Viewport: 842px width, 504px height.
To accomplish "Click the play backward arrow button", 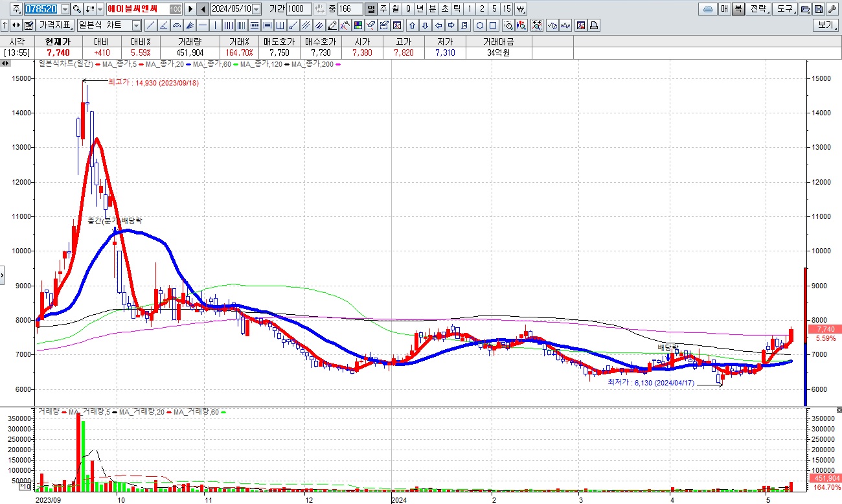I will tap(203, 9).
